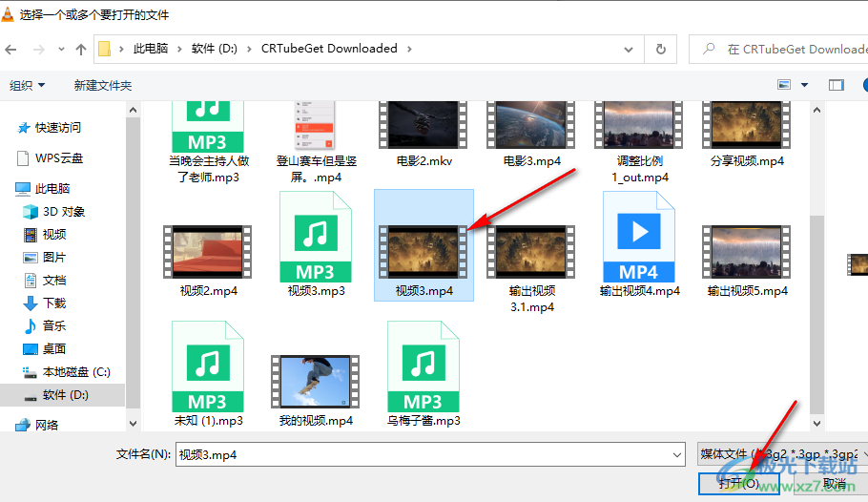
Task: Select 此电脑 in address breadcrumb
Action: pyautogui.click(x=151, y=49)
